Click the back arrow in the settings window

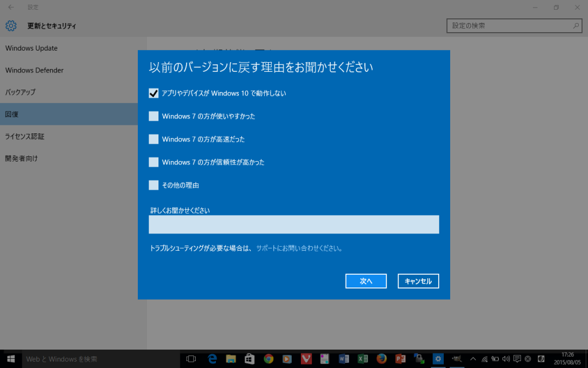11,7
